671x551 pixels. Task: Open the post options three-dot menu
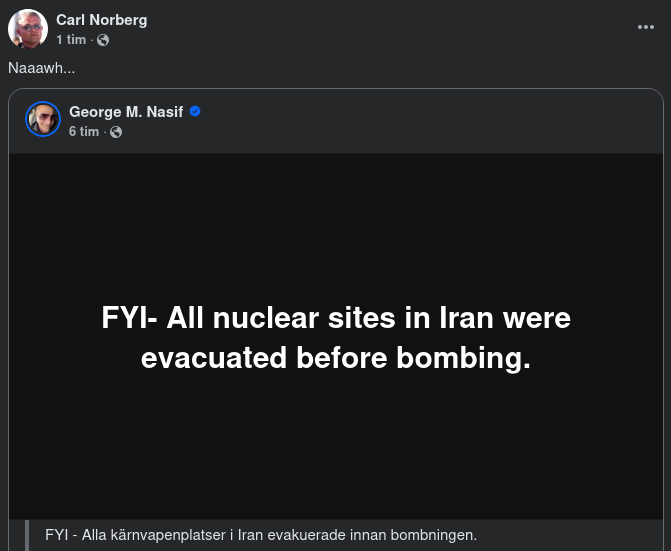[646, 27]
